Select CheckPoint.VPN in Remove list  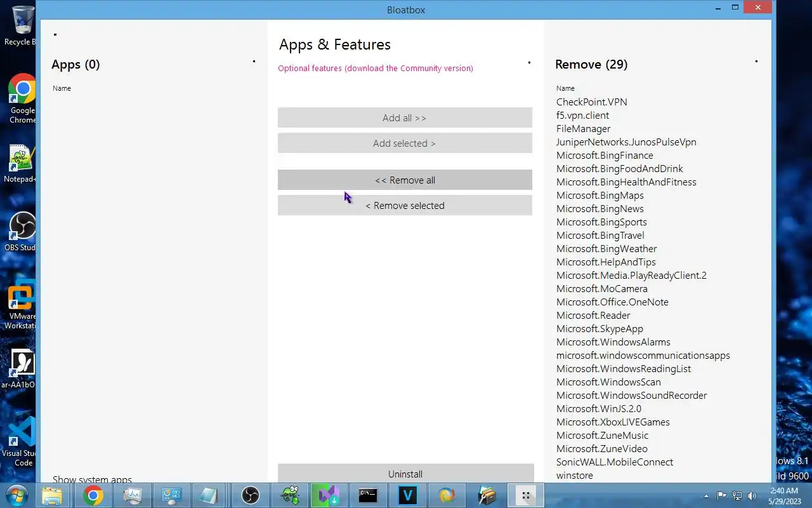click(592, 102)
